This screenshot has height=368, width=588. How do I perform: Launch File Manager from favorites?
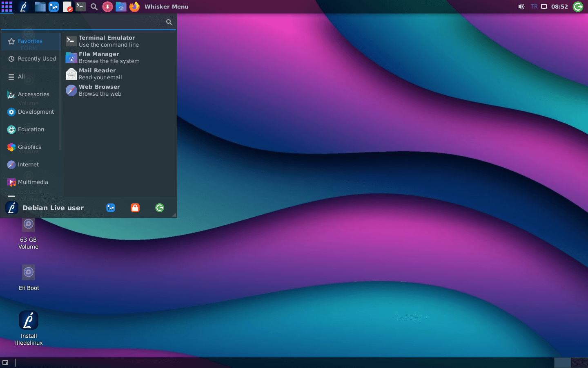[x=120, y=58]
